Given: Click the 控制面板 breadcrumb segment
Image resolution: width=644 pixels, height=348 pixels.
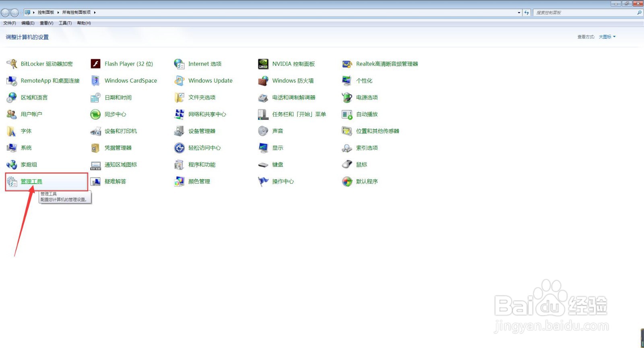Looking at the screenshot, I should tap(46, 12).
